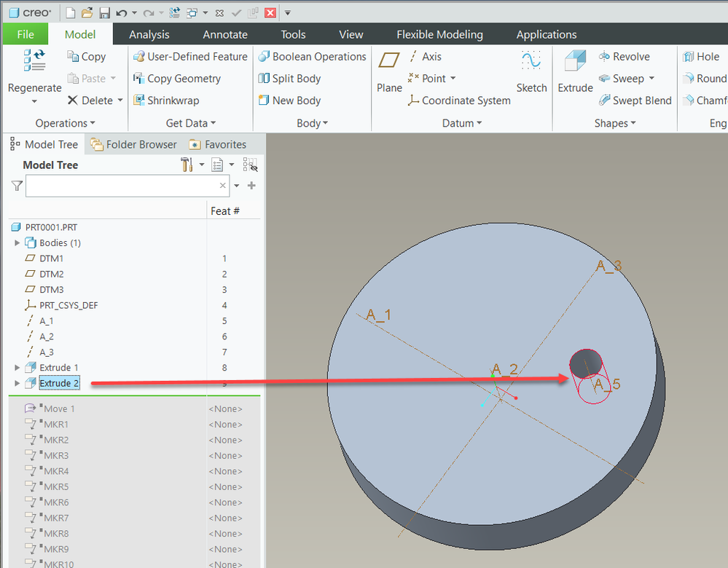
Task: Open the Folder Browser tab
Action: (134, 144)
